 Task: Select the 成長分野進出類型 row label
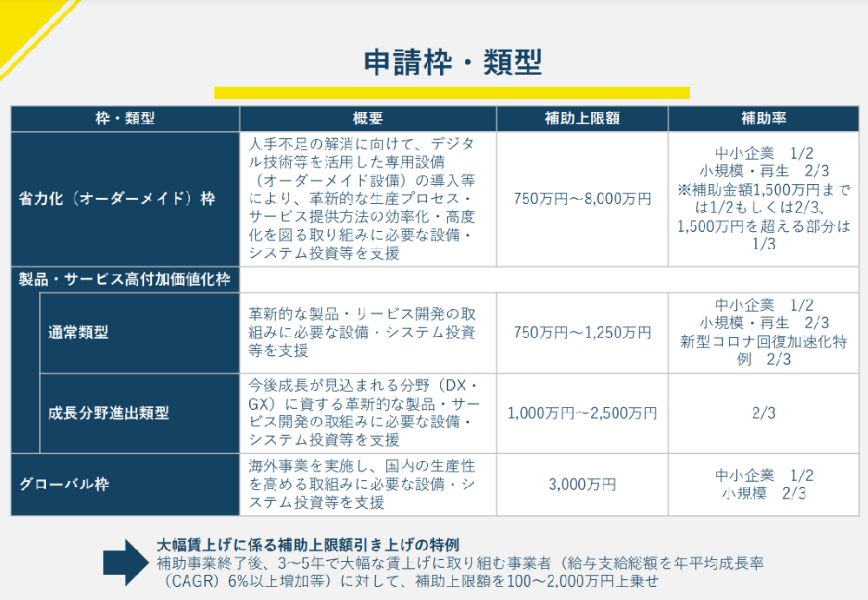coord(108,413)
